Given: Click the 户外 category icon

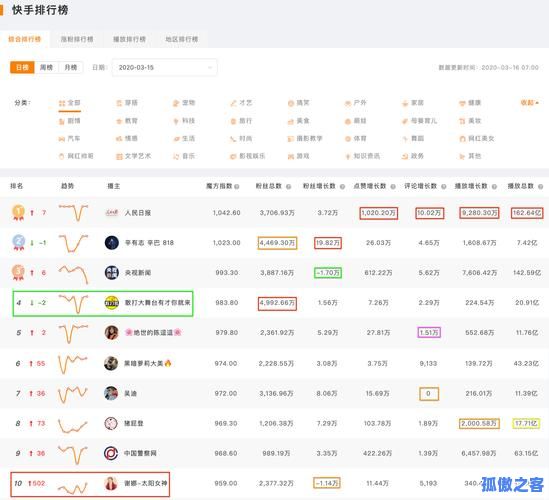Looking at the screenshot, I should pos(348,103).
